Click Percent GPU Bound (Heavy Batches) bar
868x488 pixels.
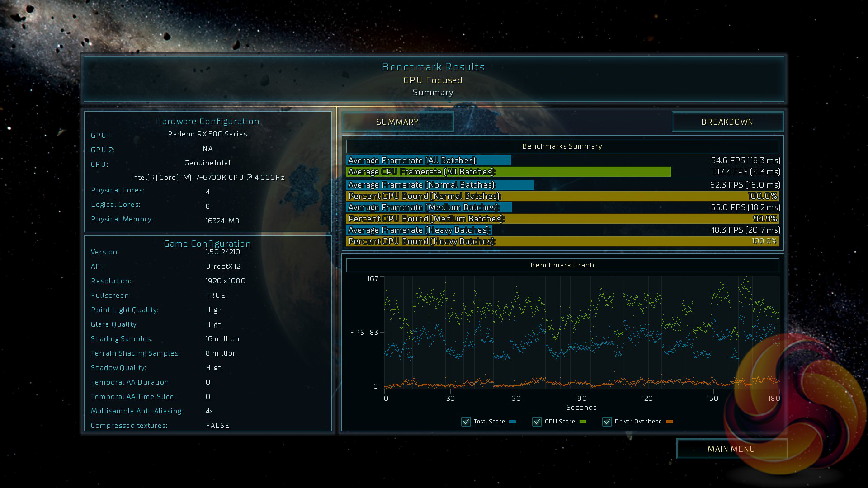pos(562,241)
